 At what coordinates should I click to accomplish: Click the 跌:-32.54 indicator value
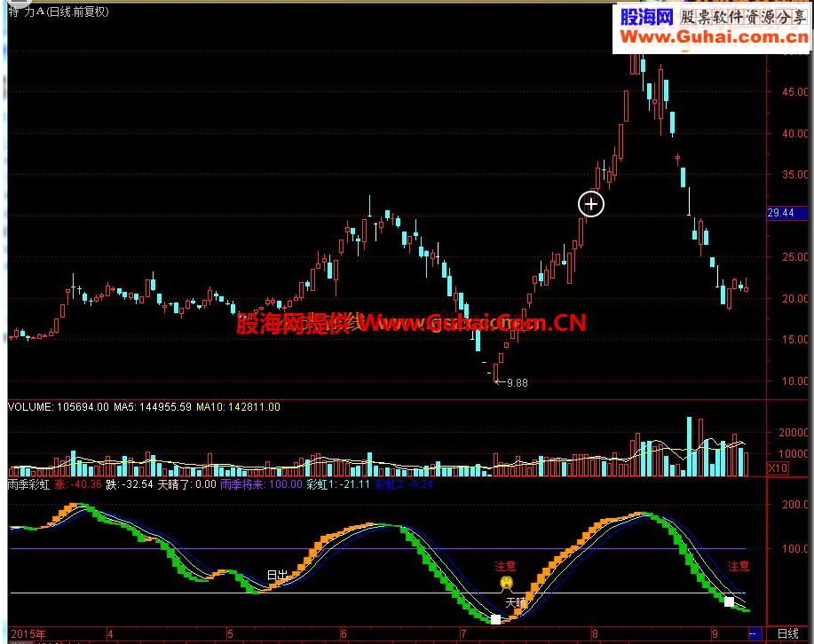(130, 484)
